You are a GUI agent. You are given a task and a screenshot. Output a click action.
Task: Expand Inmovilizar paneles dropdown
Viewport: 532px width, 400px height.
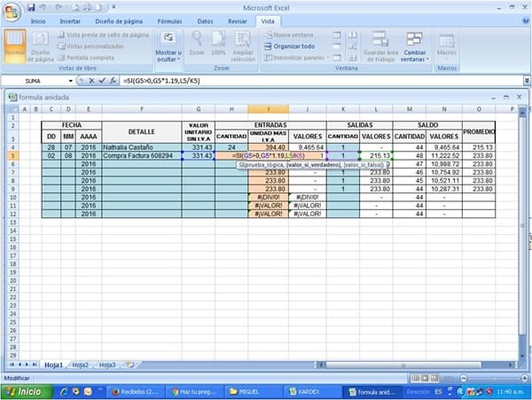point(297,58)
